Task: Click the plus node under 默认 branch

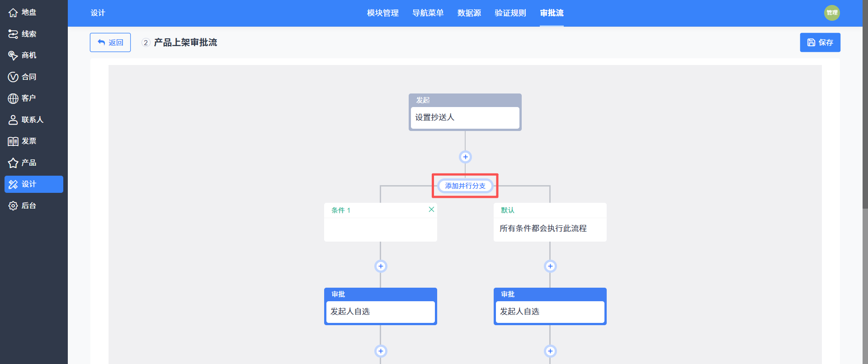Action: tap(550, 266)
